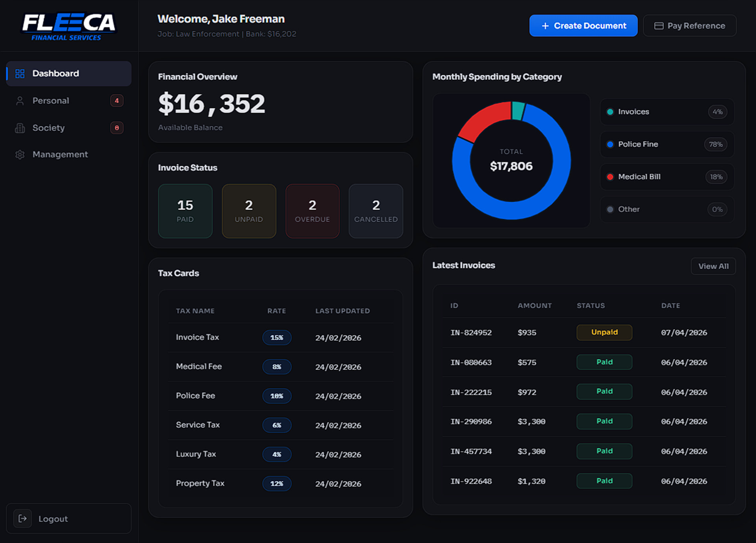The height and width of the screenshot is (543, 756).
Task: Click the Medical Bill red legend dot
Action: tap(610, 177)
